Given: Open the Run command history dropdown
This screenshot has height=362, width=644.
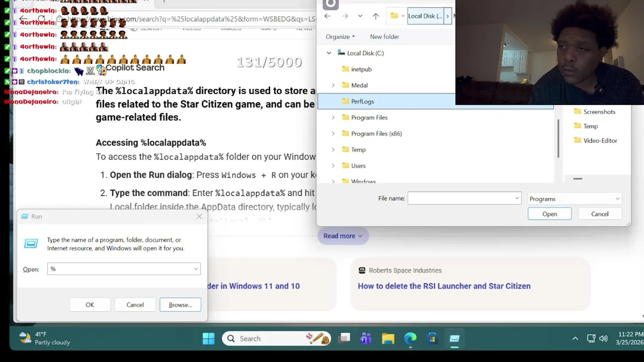Looking at the screenshot, I should click(196, 269).
